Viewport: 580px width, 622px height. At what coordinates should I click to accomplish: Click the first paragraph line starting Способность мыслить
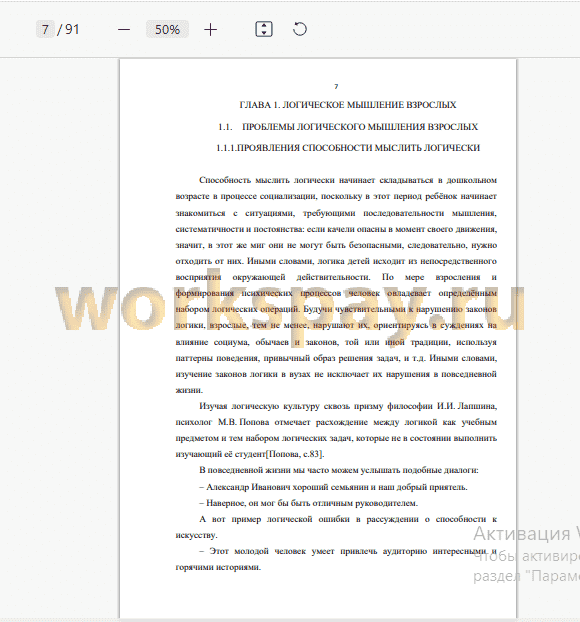[x=348, y=180]
